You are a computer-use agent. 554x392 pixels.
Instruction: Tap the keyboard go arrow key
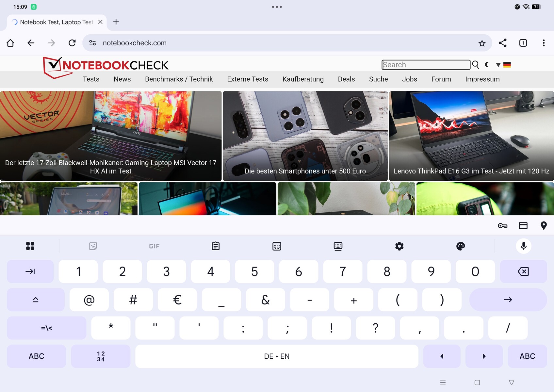click(x=508, y=300)
